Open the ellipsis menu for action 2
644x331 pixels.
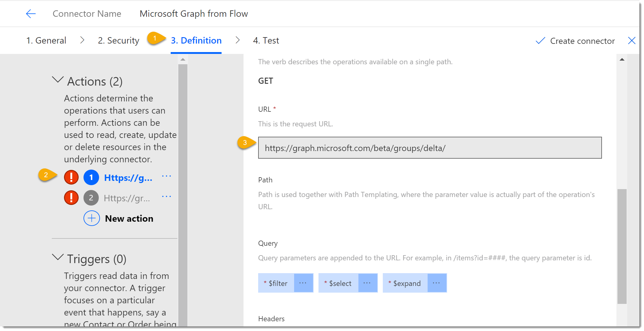point(166,197)
